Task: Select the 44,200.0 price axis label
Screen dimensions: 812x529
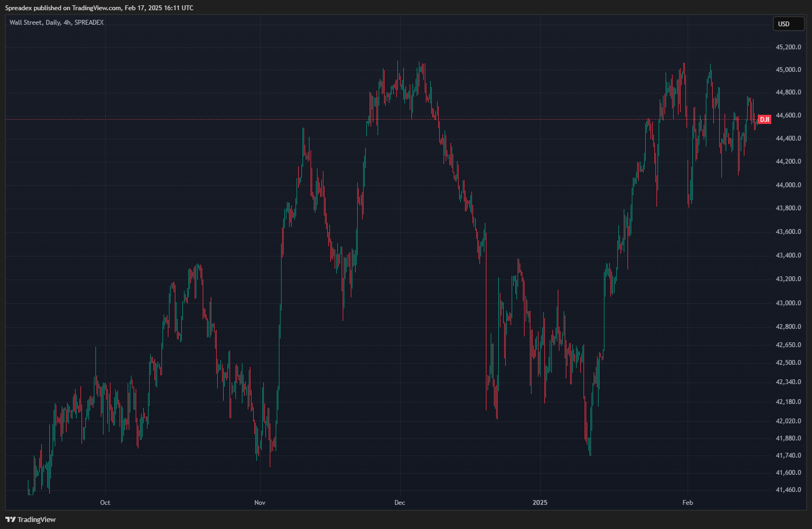Action: point(788,161)
